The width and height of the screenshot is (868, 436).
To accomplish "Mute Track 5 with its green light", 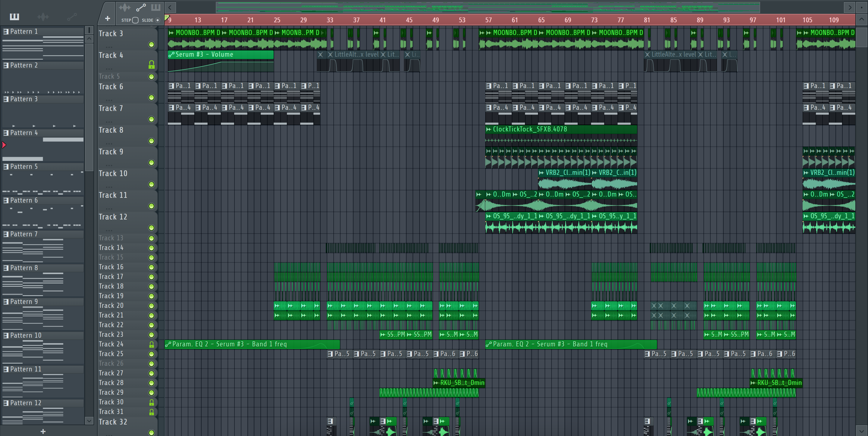I will (x=151, y=77).
